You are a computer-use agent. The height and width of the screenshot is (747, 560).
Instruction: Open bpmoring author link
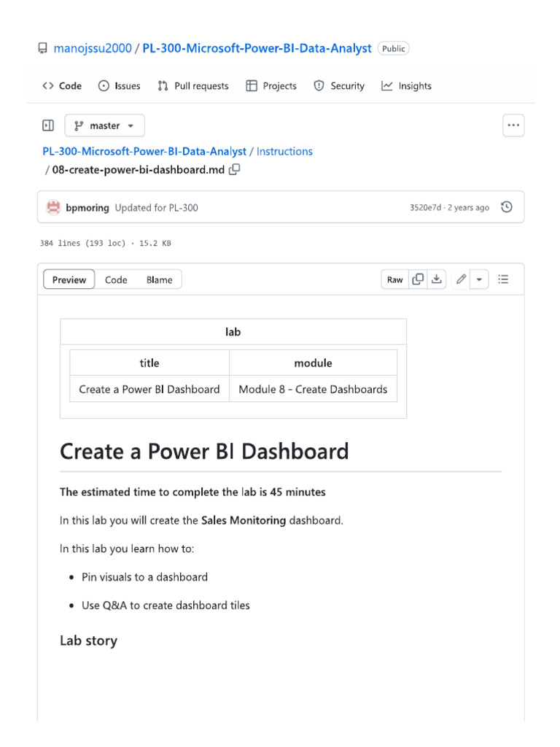click(87, 208)
